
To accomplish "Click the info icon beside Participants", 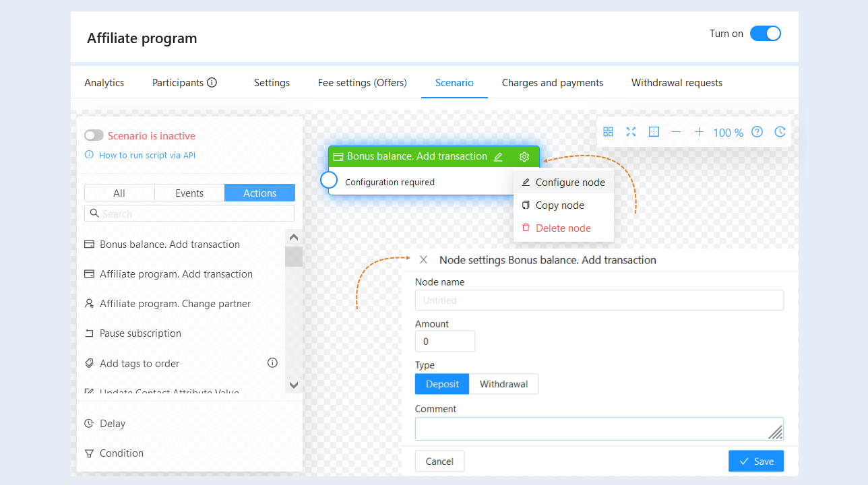I will coord(212,83).
